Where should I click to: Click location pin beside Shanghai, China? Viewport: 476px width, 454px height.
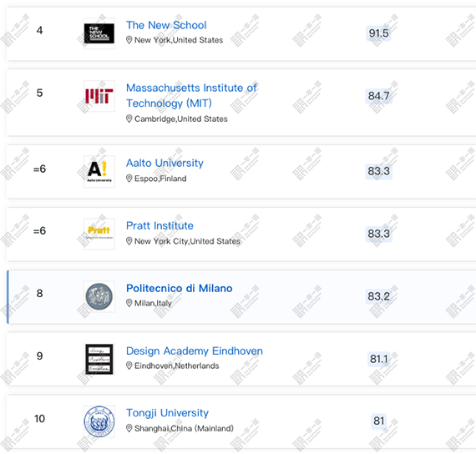click(x=129, y=428)
